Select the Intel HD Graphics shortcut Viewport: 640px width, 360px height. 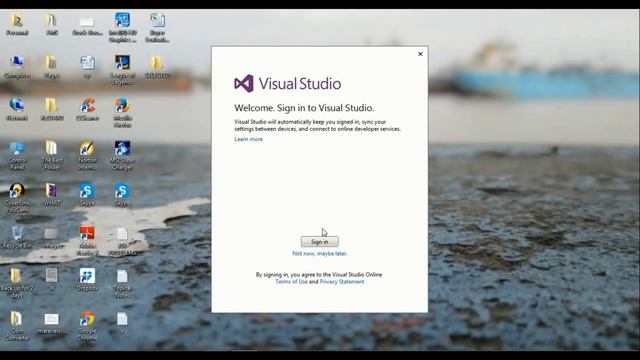(122, 27)
